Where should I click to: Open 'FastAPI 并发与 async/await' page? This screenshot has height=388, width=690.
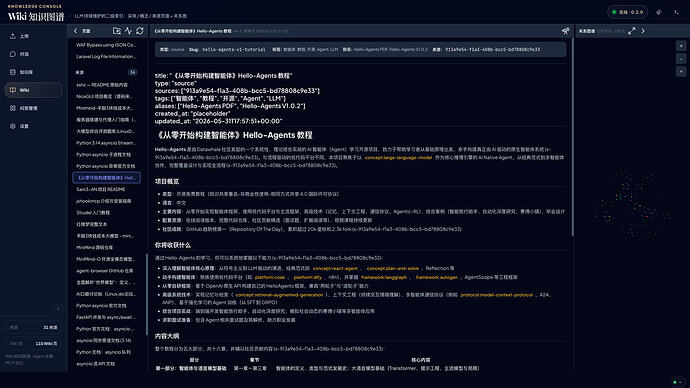106,317
